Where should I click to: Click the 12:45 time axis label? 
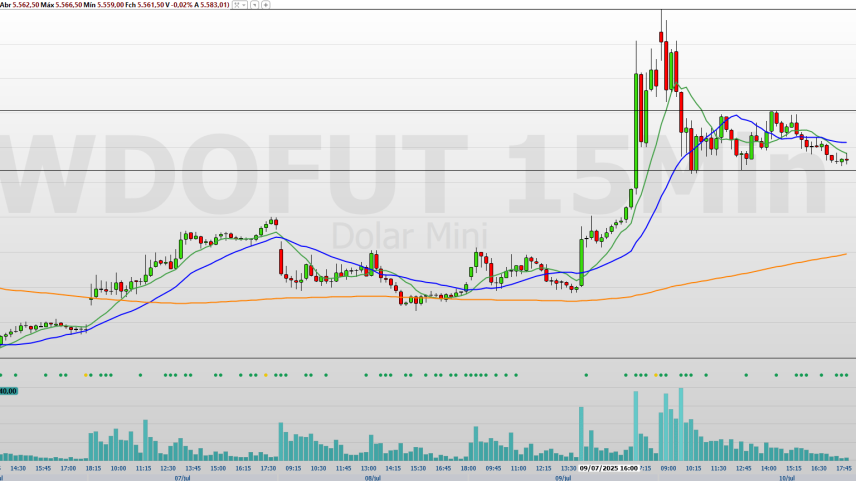(x=744, y=468)
